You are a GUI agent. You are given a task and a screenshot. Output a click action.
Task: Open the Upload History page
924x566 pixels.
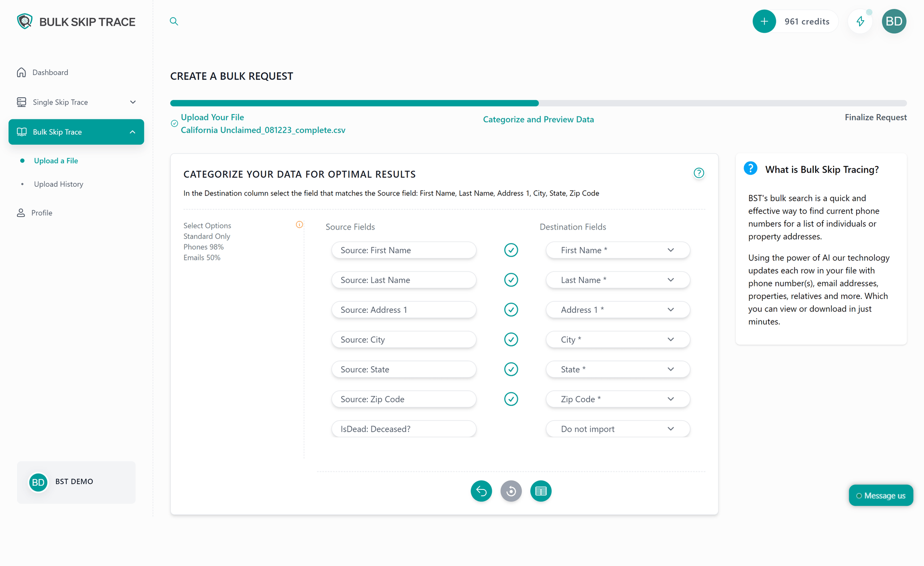click(58, 184)
